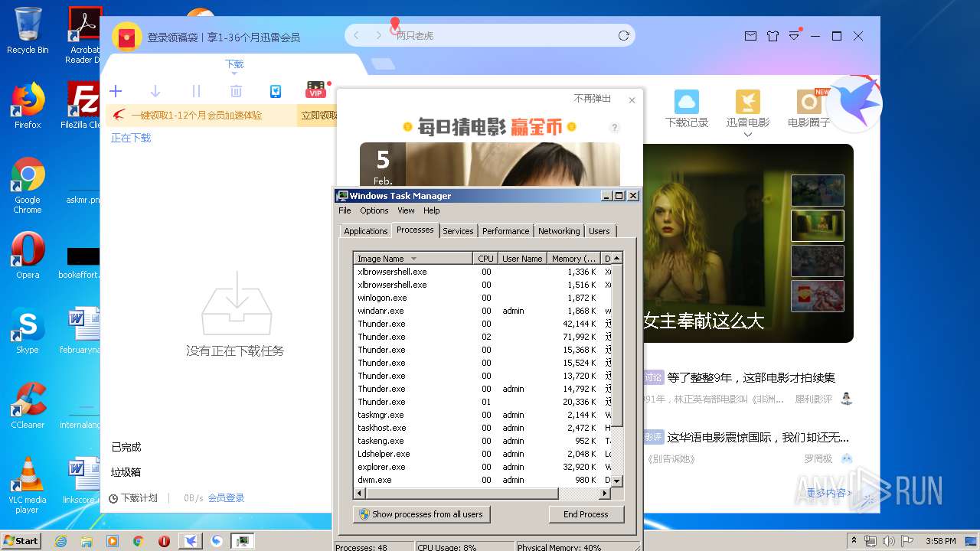Click the browser back arrow in Thunder
This screenshot has width=980, height=551.
coord(357,35)
